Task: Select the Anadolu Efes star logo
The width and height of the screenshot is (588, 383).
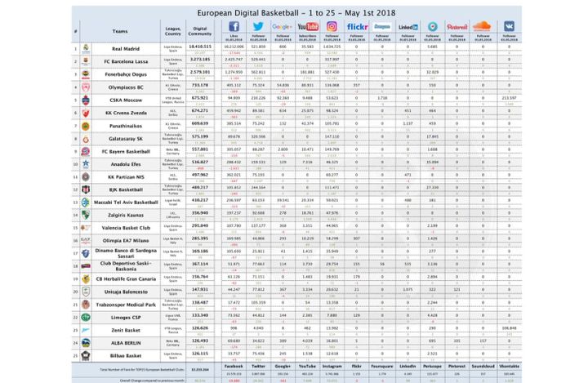Action: pyautogui.click(x=86, y=164)
